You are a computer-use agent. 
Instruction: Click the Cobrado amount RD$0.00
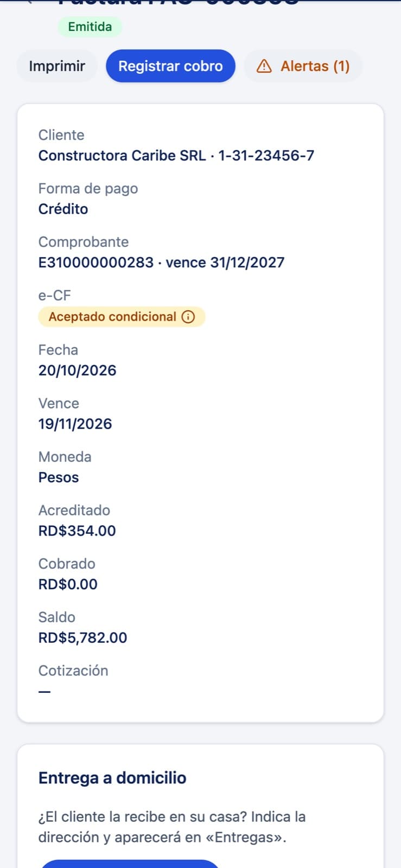click(x=68, y=584)
